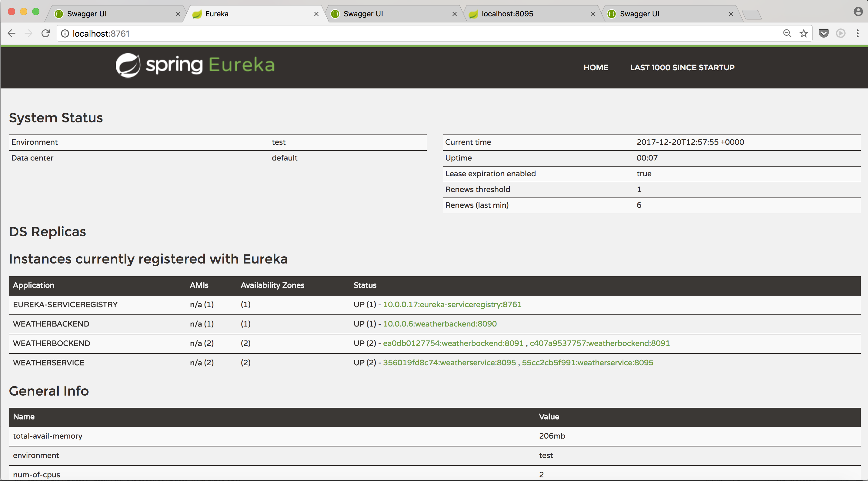This screenshot has width=868, height=481.
Task: Open EUREKA-SERVICEREGISTRY instance link
Action: coord(452,304)
